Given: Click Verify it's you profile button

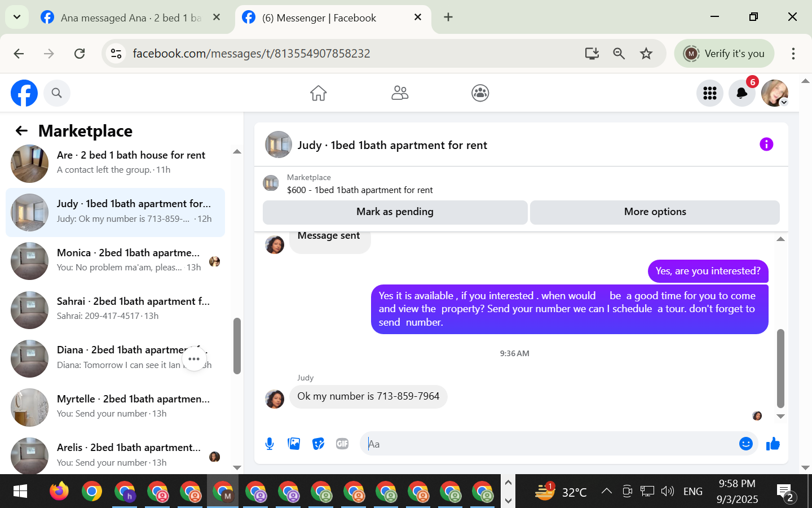Looking at the screenshot, I should coord(724,54).
